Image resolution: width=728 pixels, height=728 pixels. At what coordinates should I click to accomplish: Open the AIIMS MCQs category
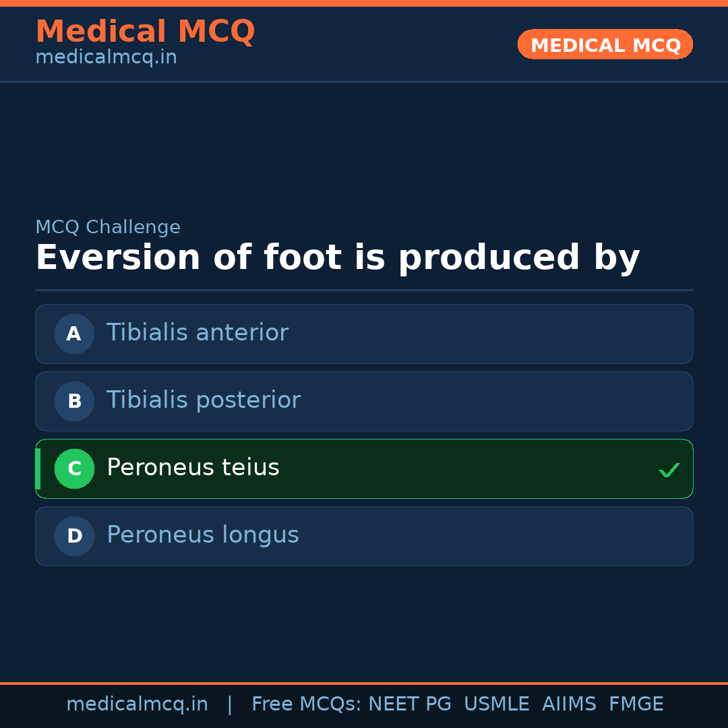pos(570,704)
